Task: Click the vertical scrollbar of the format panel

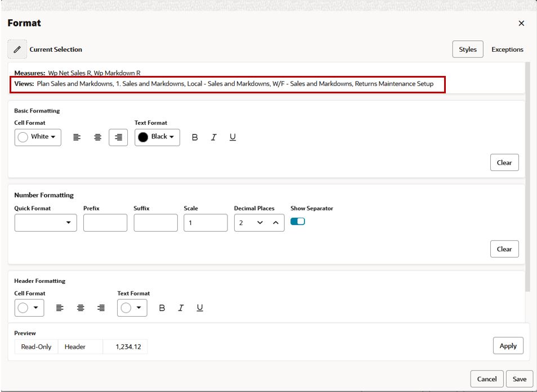Action: [527, 177]
